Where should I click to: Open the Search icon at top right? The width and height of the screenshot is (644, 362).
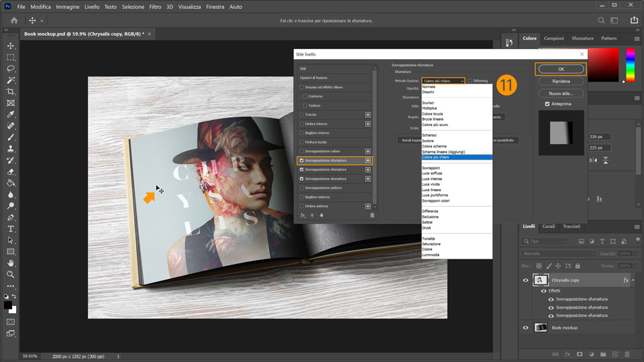[x=601, y=21]
